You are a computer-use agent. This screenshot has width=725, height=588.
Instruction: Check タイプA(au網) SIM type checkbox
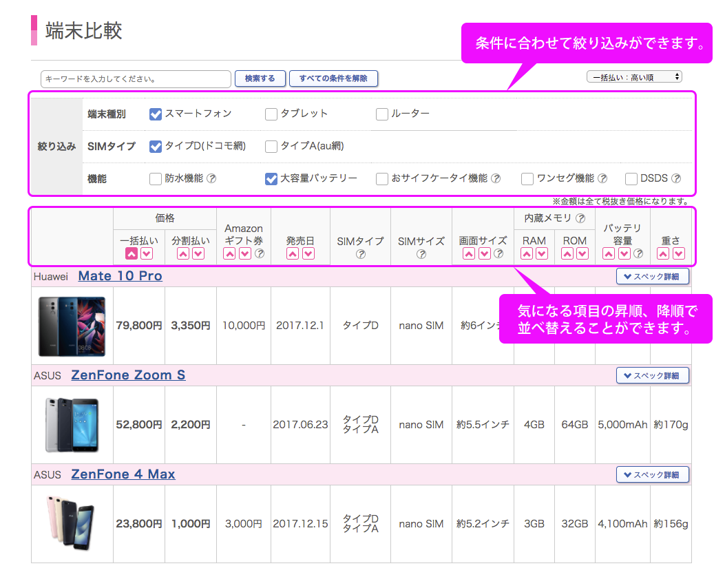point(271,147)
